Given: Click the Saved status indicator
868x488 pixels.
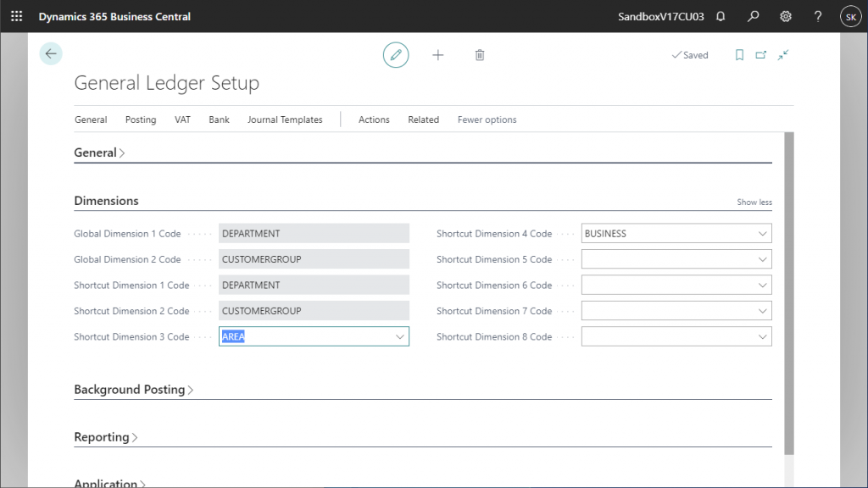Looking at the screenshot, I should tap(690, 55).
